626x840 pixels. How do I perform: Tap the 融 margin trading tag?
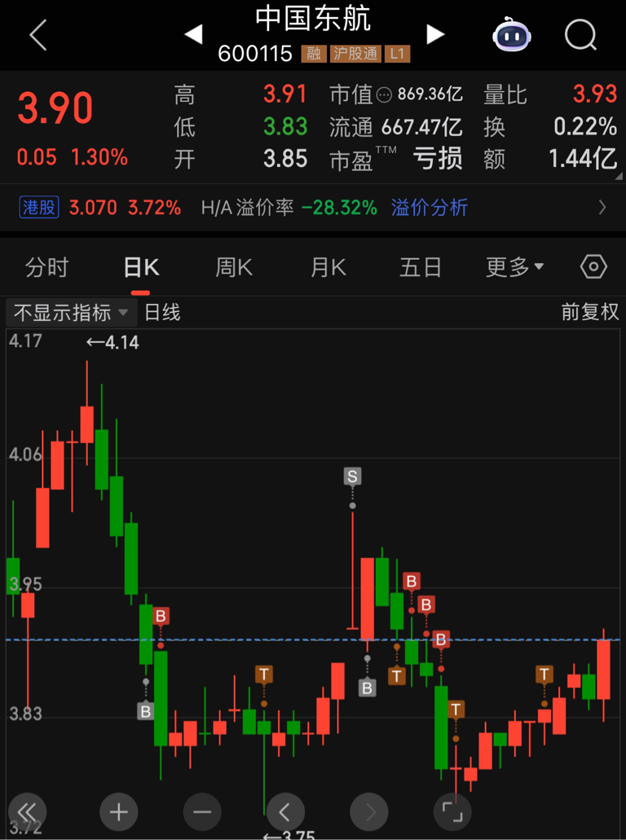tap(314, 54)
